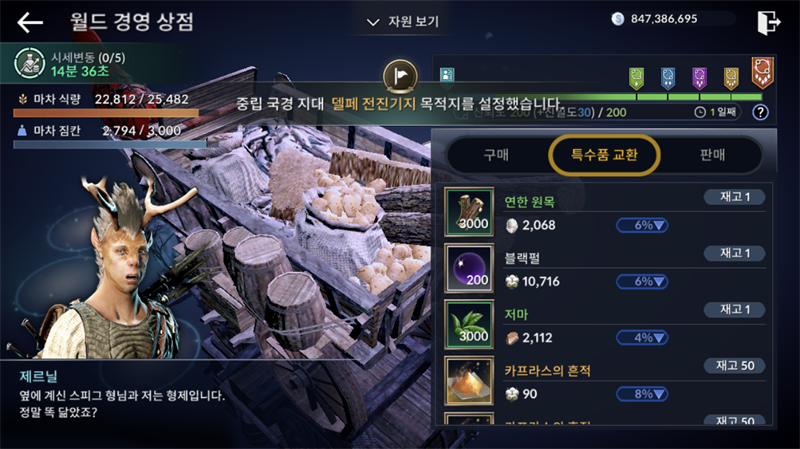Click the purple rank banner icon
Viewport: 800px width, 449px height.
[x=699, y=79]
